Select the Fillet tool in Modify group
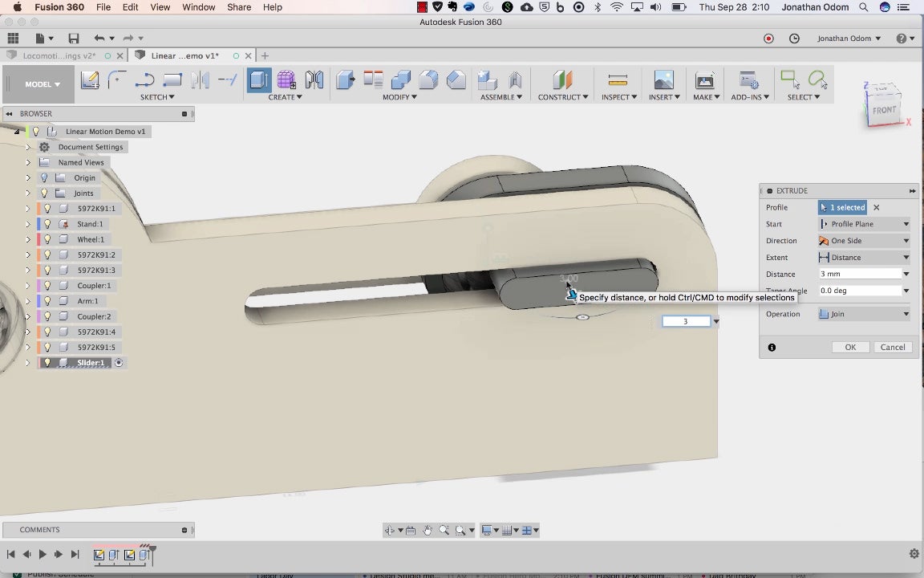The image size is (924, 578). coord(428,79)
